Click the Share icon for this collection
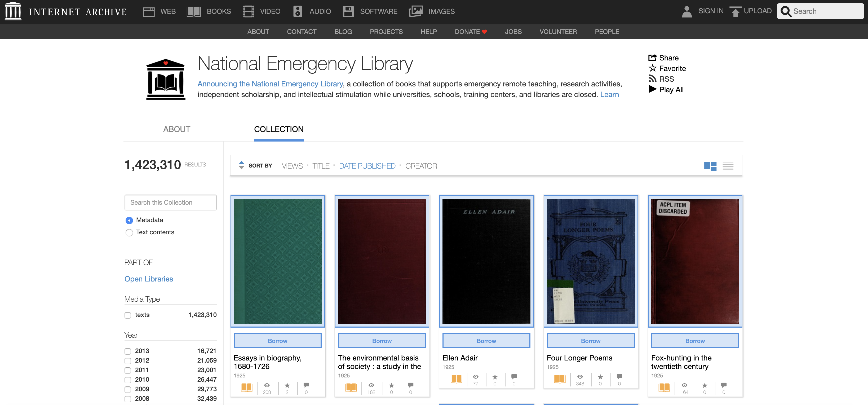 pos(653,57)
